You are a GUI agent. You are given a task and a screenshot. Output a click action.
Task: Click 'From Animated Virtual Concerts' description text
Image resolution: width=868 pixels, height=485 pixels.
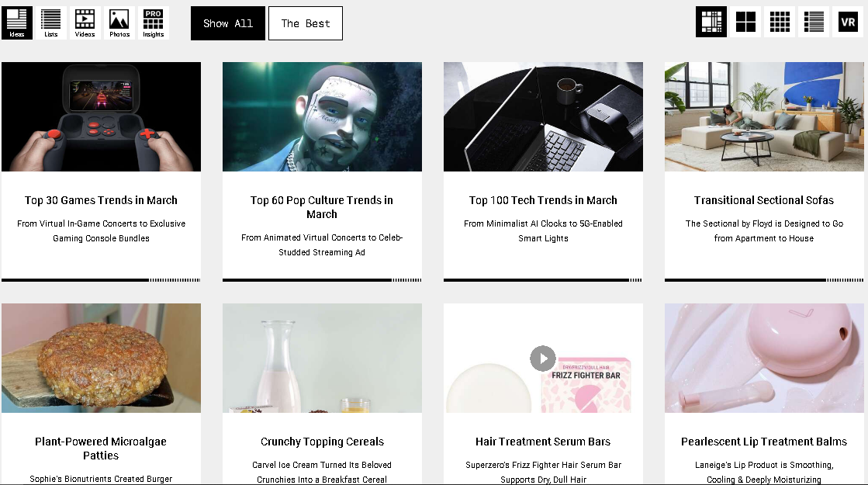322,244
